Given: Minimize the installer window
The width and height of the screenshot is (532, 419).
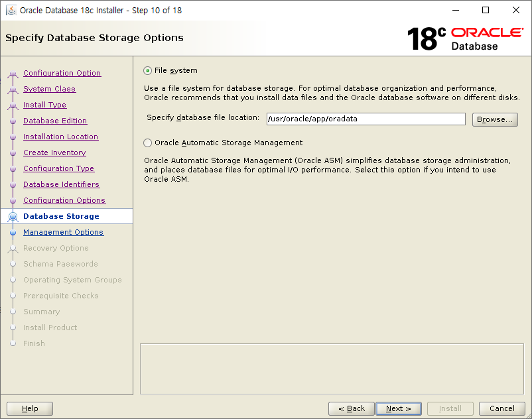Looking at the screenshot, I should click(x=456, y=10).
